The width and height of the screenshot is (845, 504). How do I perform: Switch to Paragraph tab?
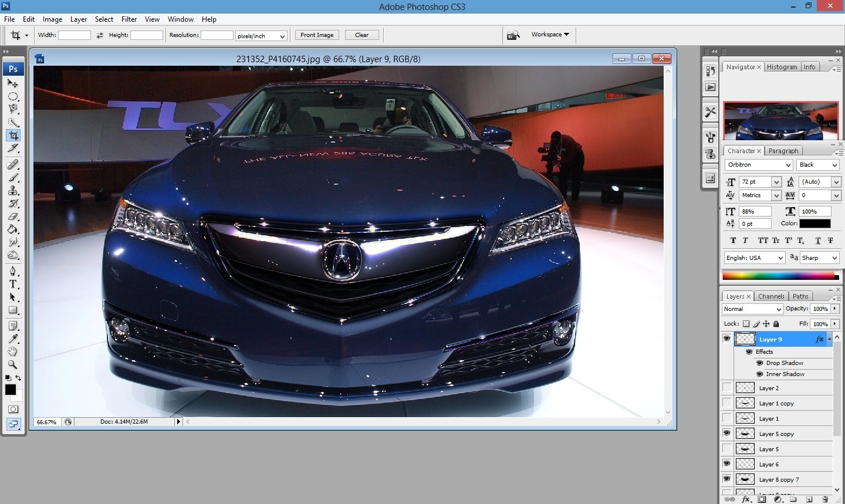pyautogui.click(x=783, y=151)
